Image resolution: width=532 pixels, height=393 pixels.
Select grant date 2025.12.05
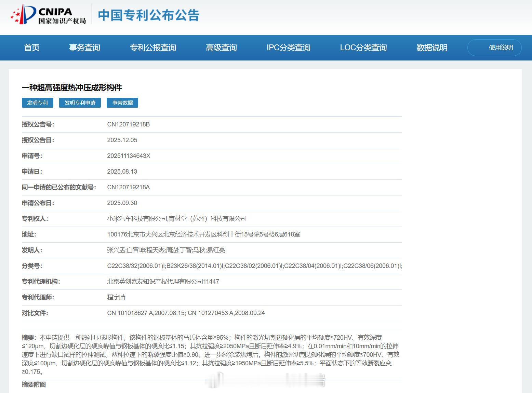[x=122, y=140]
